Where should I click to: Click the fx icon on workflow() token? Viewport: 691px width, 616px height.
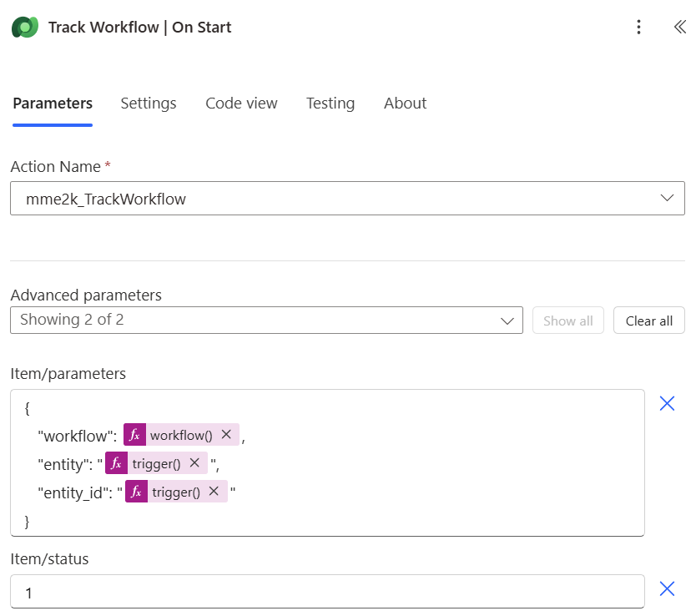click(x=134, y=435)
